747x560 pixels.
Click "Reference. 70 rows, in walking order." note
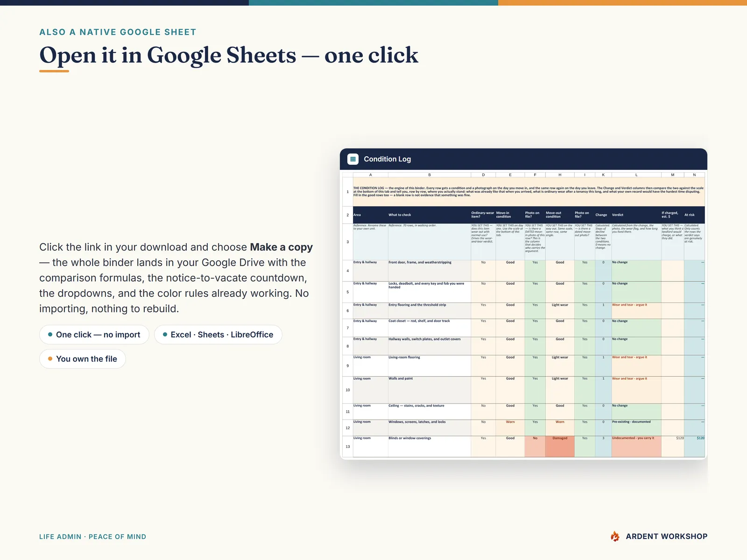(x=430, y=242)
